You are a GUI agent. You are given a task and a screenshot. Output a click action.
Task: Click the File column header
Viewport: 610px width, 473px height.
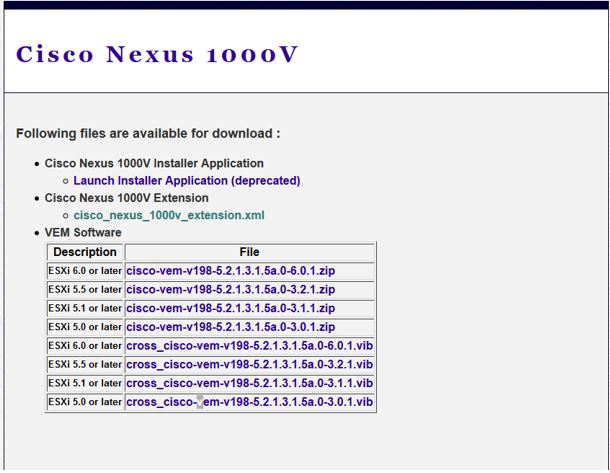[249, 252]
